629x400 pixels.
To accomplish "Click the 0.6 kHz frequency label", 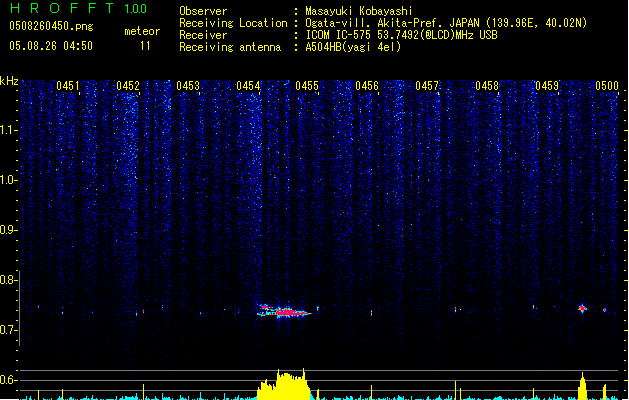I will [x=8, y=380].
